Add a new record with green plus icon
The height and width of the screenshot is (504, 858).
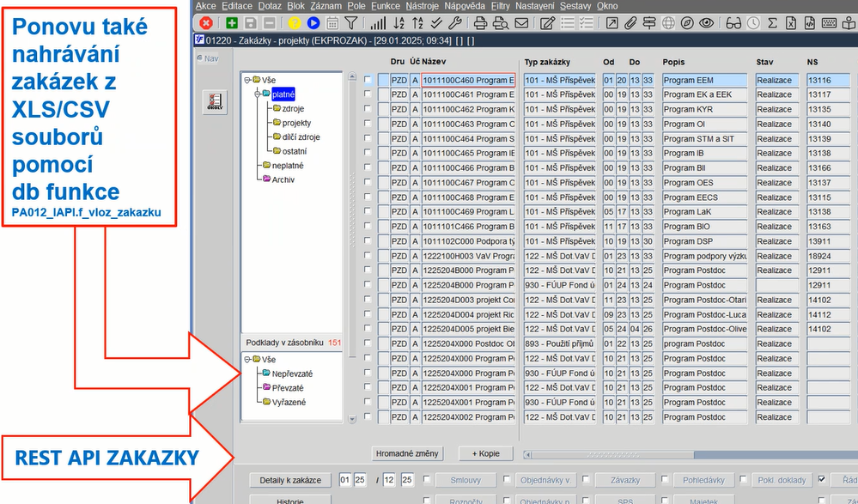tap(232, 23)
